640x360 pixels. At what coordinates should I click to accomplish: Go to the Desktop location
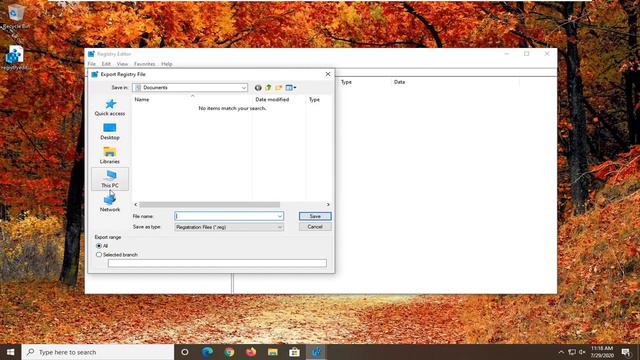coord(110,131)
